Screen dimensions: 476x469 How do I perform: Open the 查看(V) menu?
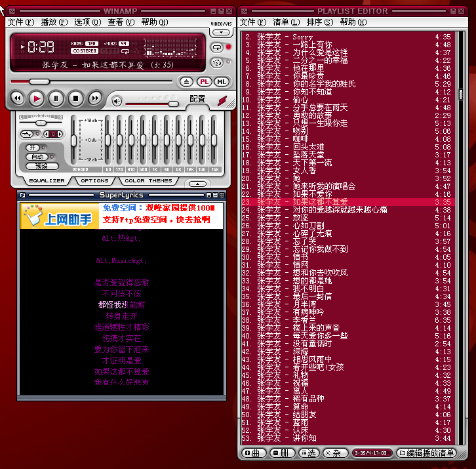tap(121, 22)
